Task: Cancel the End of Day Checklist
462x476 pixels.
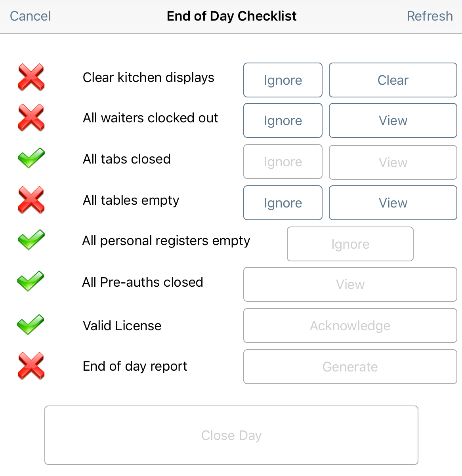Action: coord(31,16)
